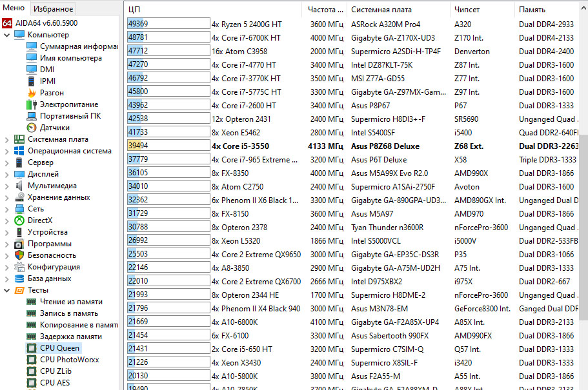Image resolution: width=588 pixels, height=390 pixels.
Task: Select the CPU Queen chip icon
Action: (32, 348)
